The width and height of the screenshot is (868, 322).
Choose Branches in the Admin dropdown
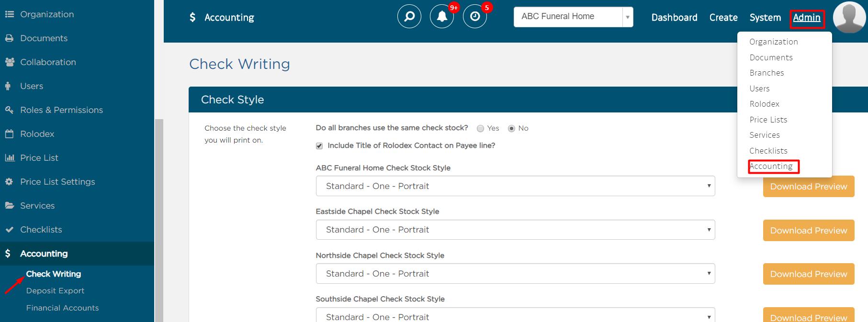tap(767, 73)
